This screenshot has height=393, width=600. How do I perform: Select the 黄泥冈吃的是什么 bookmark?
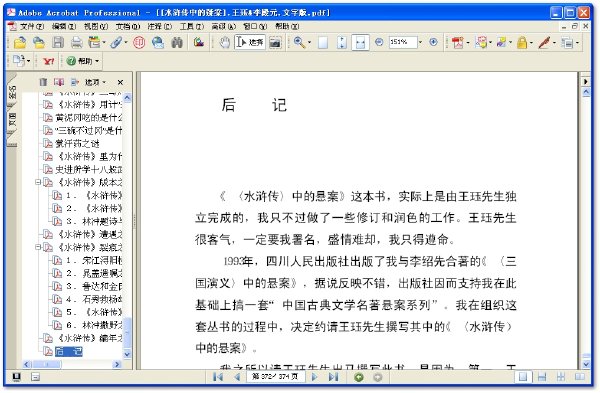coord(88,117)
